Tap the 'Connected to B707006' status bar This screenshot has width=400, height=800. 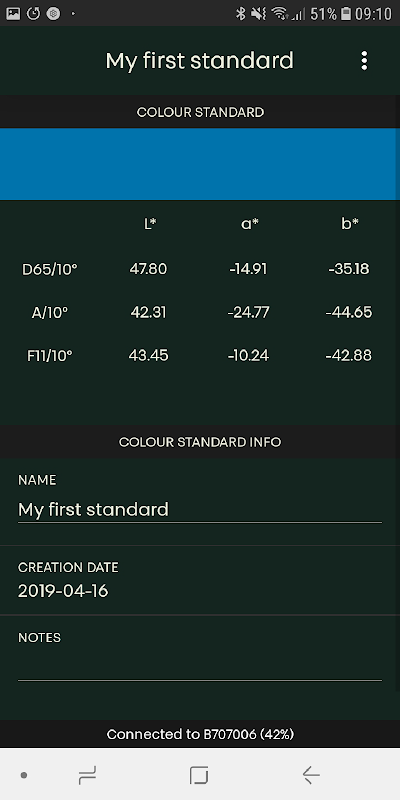(200, 734)
